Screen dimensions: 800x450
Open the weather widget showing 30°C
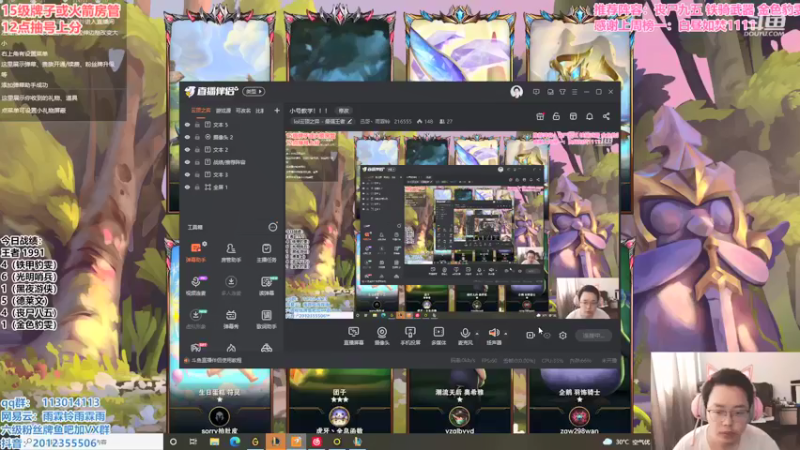click(x=626, y=442)
